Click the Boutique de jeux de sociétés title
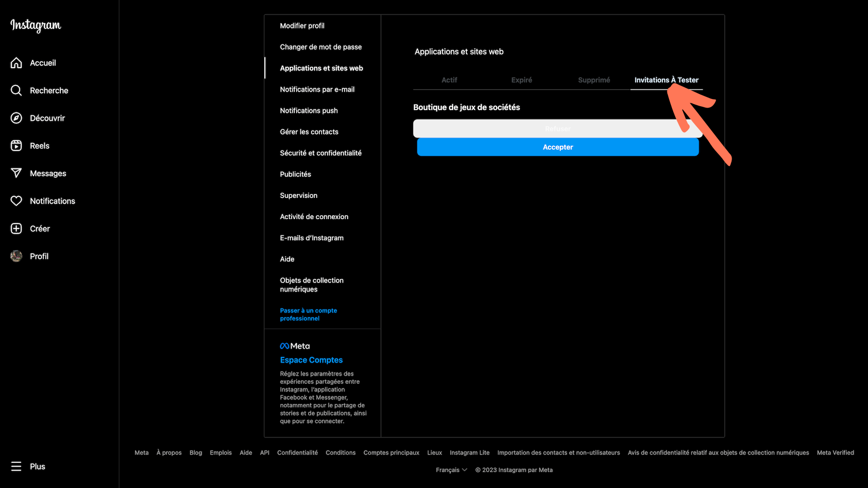This screenshot has width=868, height=488. click(x=466, y=107)
